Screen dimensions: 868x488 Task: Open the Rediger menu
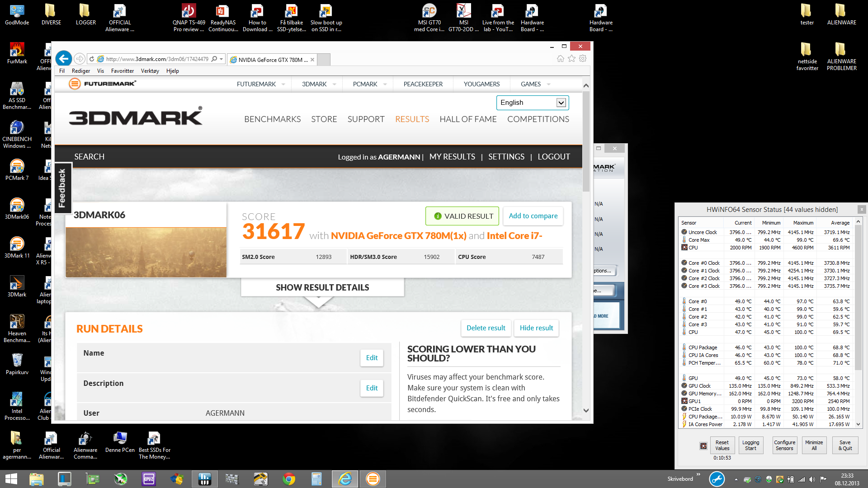(x=81, y=71)
